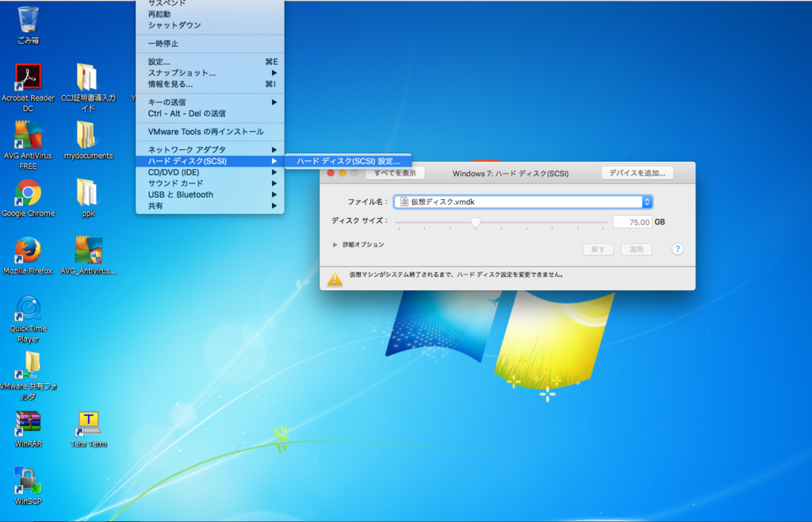Click the disk size slider thumb
The height and width of the screenshot is (522, 812).
coord(476,223)
